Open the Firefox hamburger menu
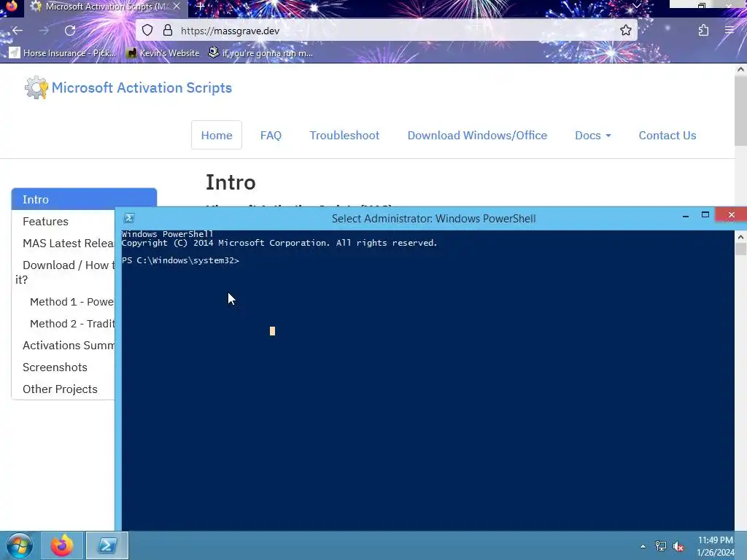The image size is (747, 560). point(729,31)
